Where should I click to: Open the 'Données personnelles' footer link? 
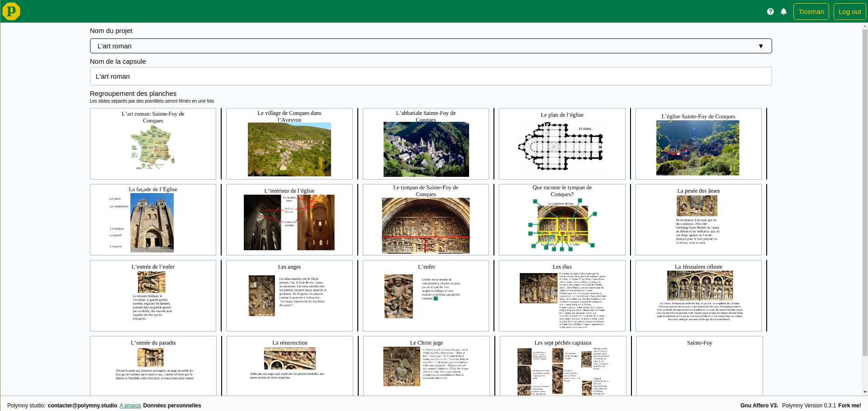click(172, 406)
